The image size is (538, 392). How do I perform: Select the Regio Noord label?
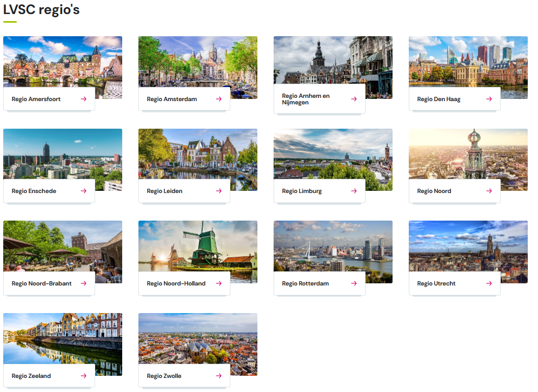point(434,191)
